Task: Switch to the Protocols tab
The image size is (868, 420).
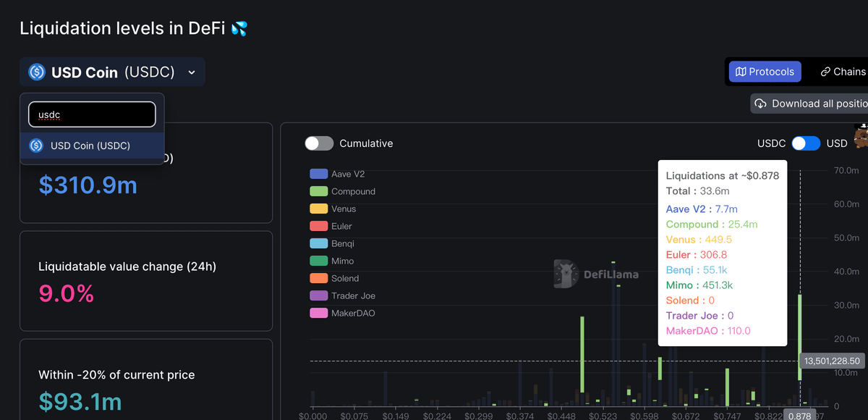Action: (x=765, y=72)
